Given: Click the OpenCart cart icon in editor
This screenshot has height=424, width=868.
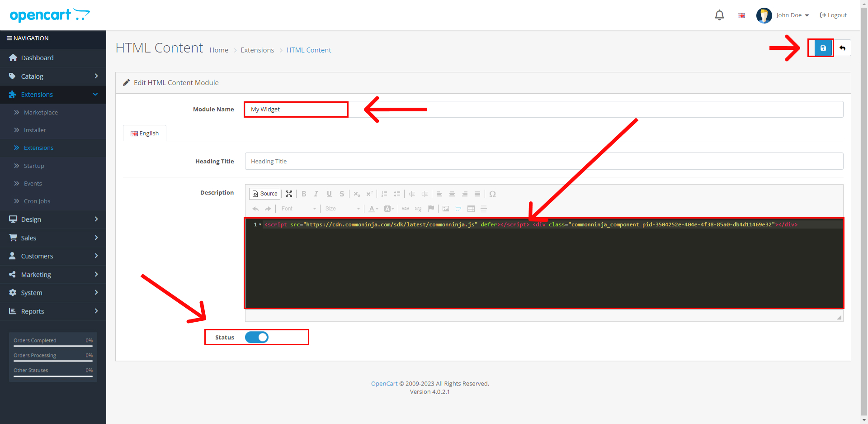Looking at the screenshot, I should pyautogui.click(x=458, y=209).
